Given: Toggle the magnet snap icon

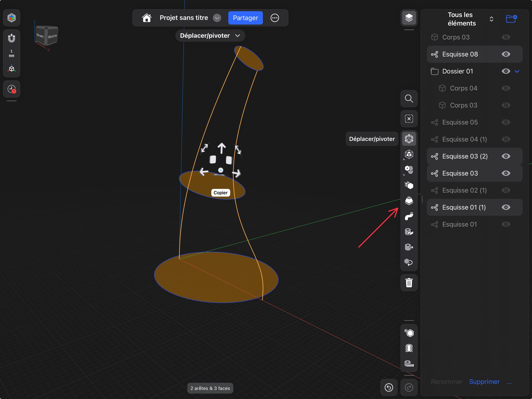Looking at the screenshot, I should 12,38.
